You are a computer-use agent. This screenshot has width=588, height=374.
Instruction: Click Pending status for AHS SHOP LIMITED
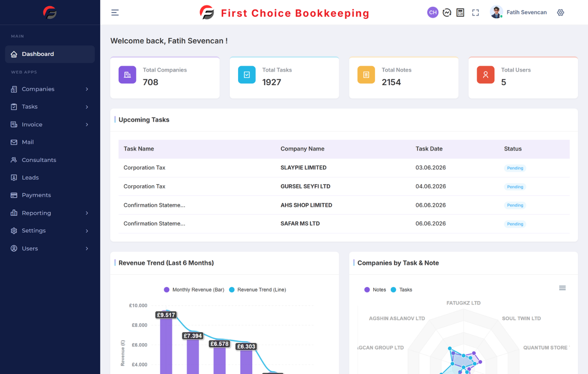tap(515, 205)
